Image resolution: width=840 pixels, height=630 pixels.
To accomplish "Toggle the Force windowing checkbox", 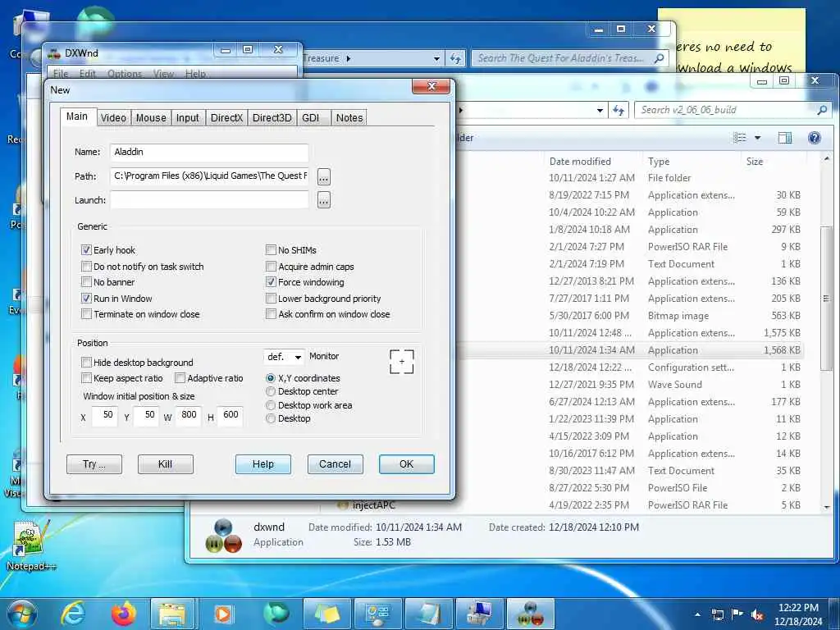I will click(x=271, y=282).
